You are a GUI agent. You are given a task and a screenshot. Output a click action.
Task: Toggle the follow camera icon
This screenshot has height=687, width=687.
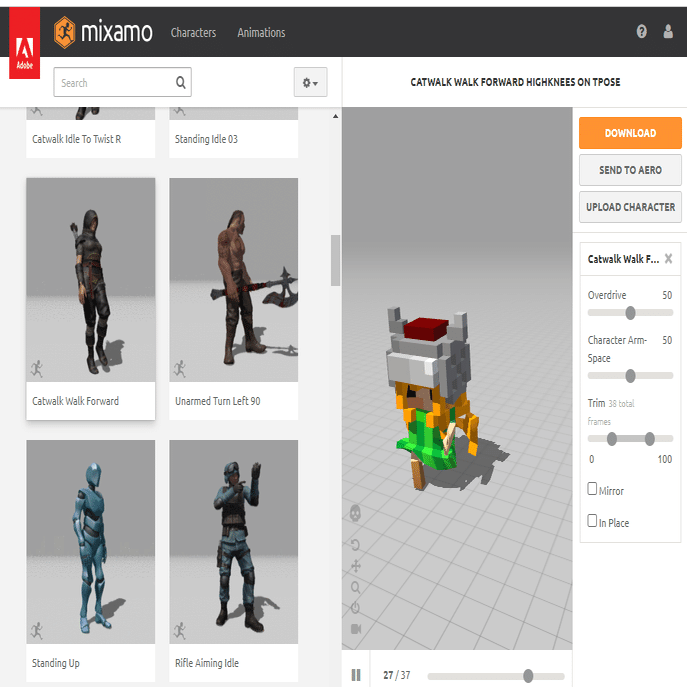[x=356, y=629]
